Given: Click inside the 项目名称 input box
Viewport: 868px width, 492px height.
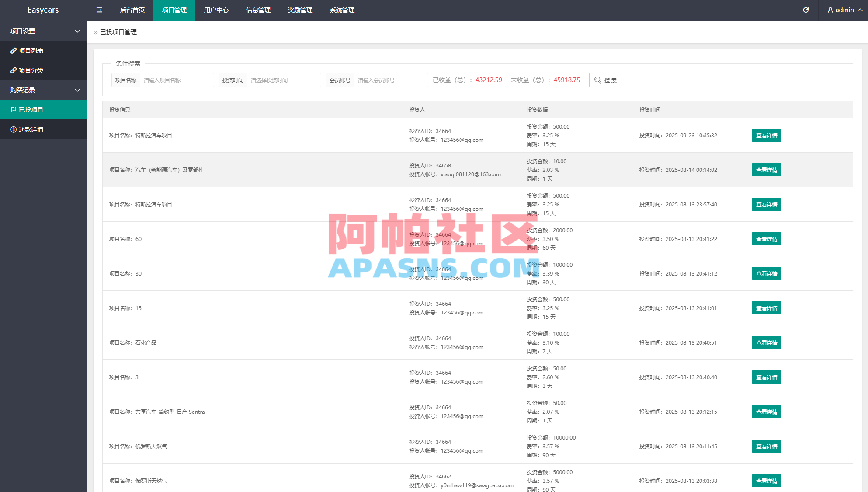Looking at the screenshot, I should click(x=177, y=80).
